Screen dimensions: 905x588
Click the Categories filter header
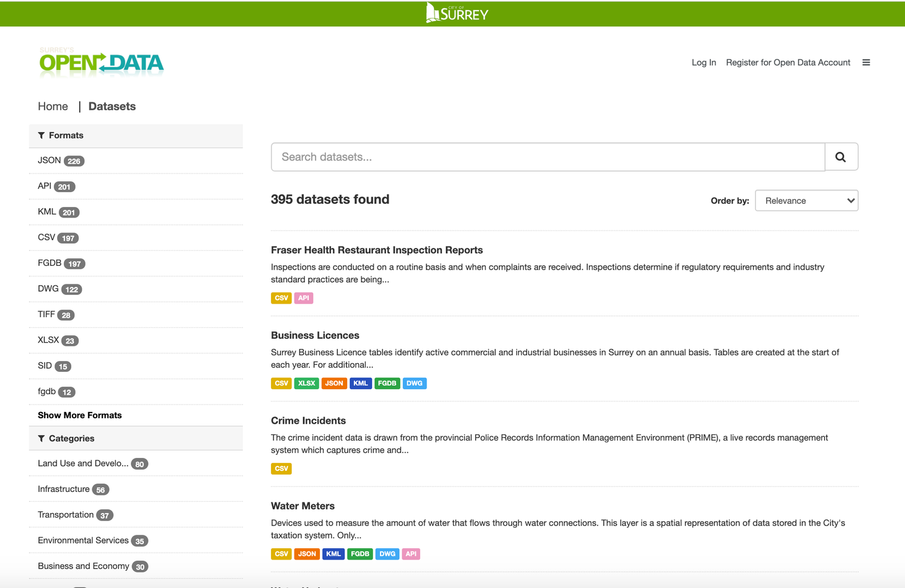136,439
